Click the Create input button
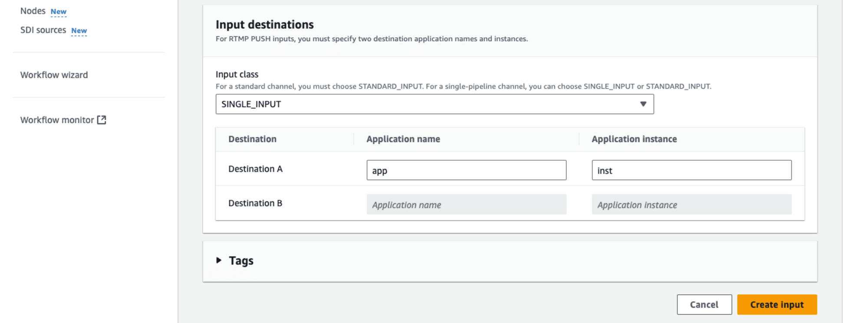868x323 pixels. [777, 305]
